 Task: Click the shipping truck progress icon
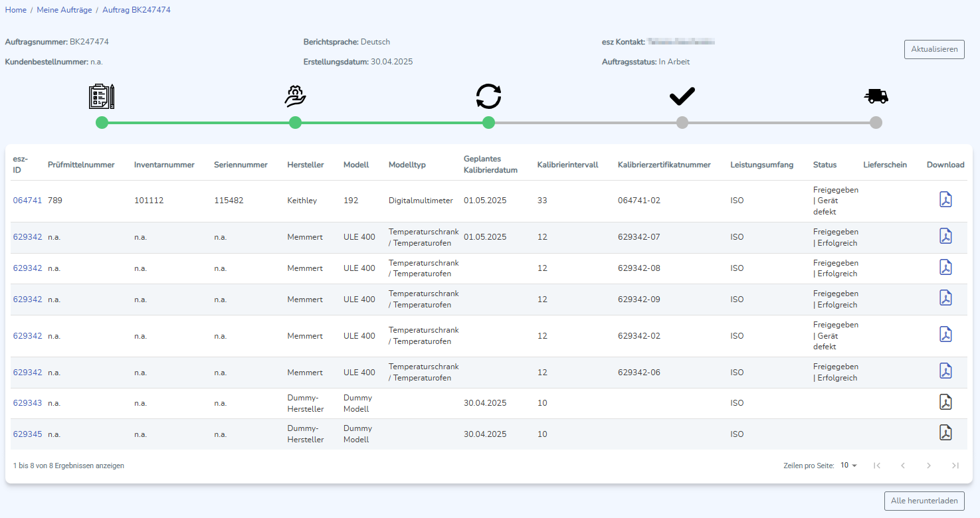point(876,96)
